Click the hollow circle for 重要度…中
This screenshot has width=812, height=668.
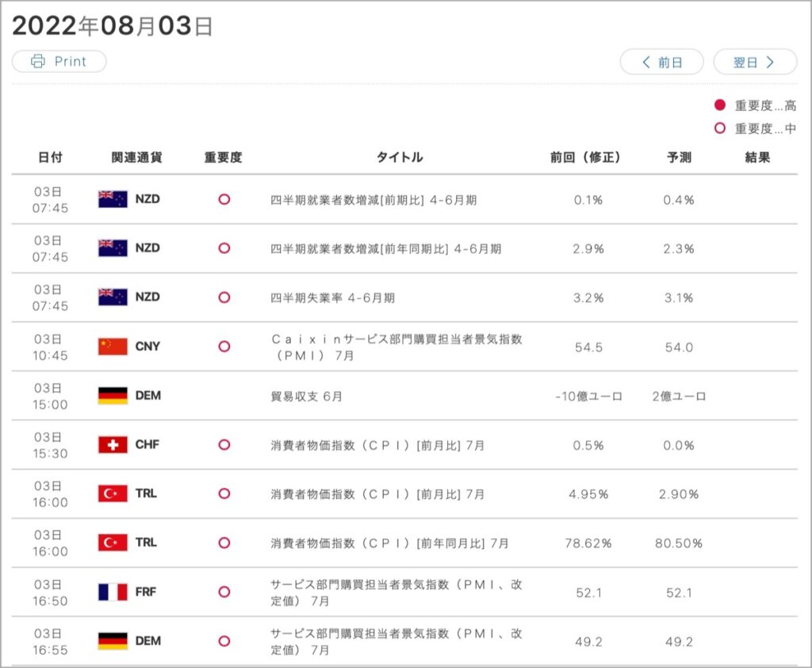click(x=720, y=128)
